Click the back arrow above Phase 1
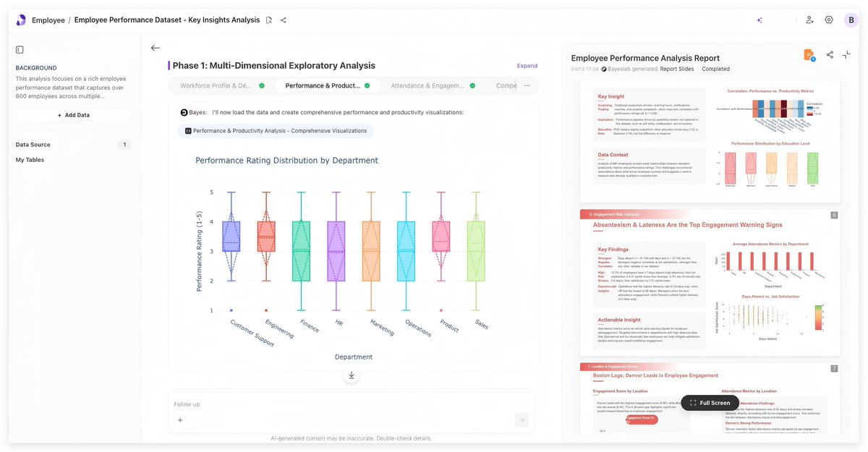The image size is (868, 452). [x=155, y=48]
